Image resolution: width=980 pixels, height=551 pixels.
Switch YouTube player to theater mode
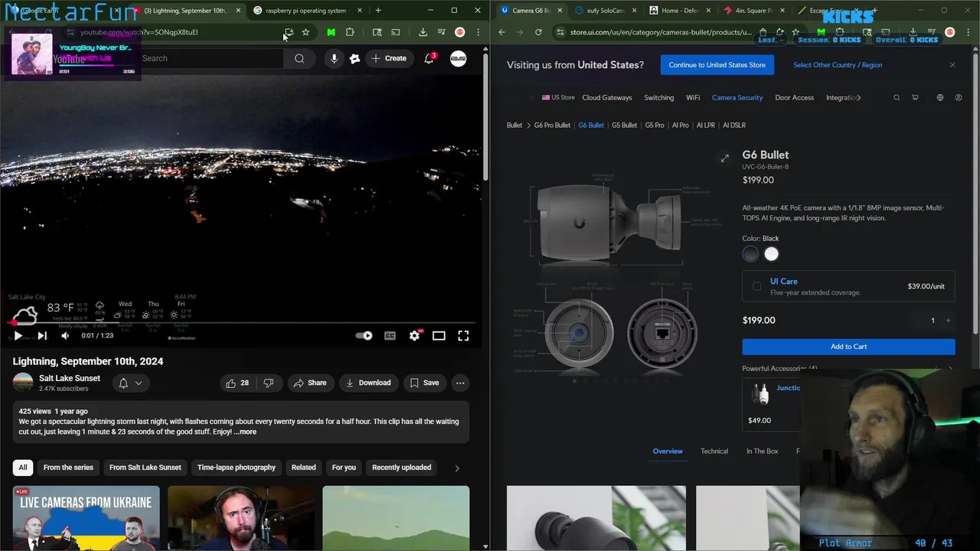[439, 336]
